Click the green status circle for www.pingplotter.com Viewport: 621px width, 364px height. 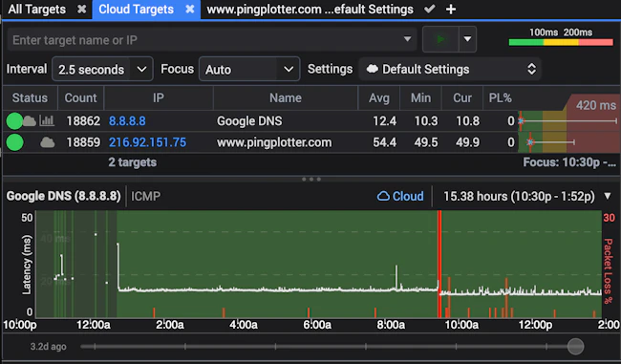coord(14,142)
